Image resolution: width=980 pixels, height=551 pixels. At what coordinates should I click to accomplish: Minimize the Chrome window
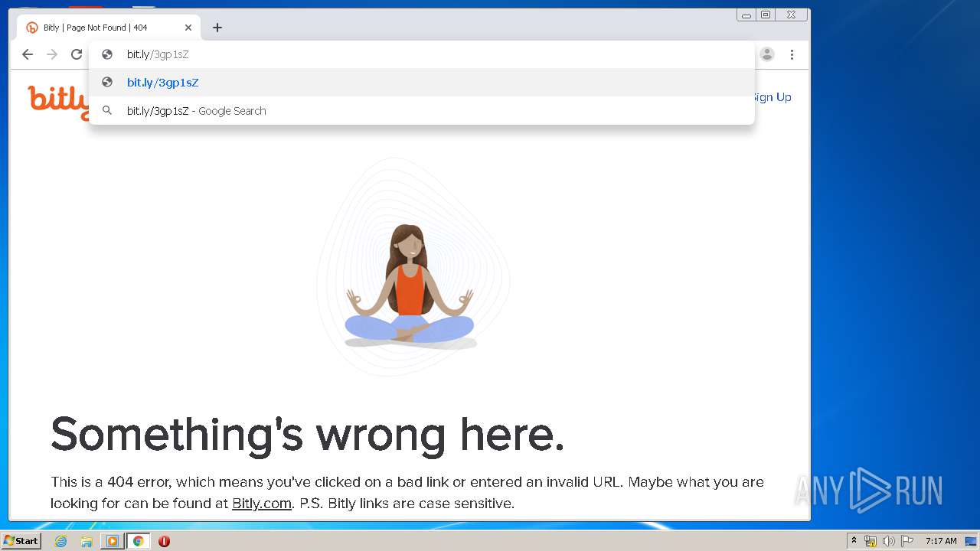pyautogui.click(x=746, y=15)
